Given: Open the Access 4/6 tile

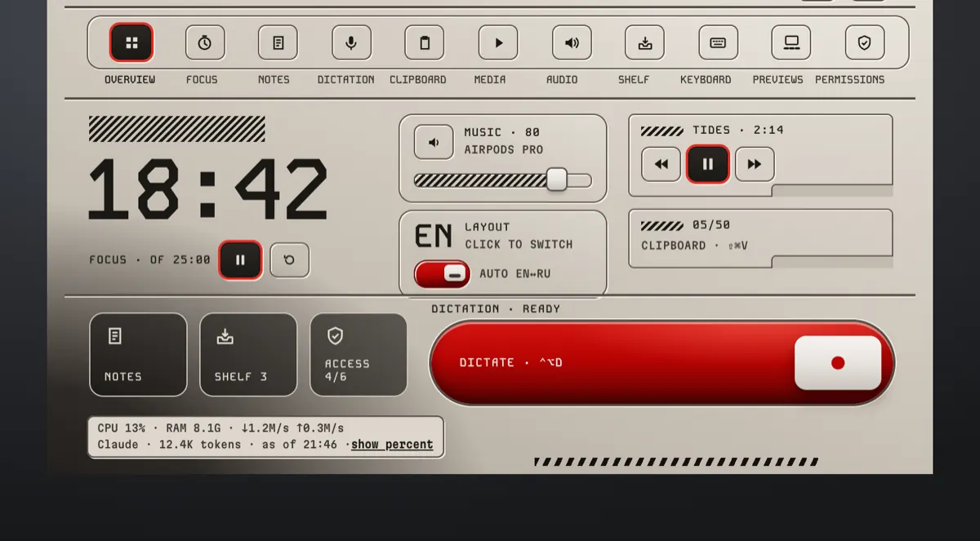Looking at the screenshot, I should coord(359,355).
